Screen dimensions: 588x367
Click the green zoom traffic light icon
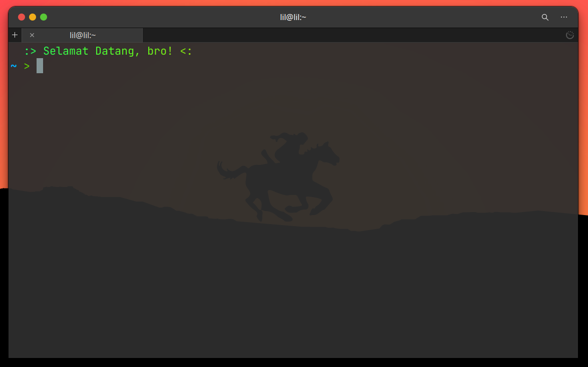click(x=44, y=17)
